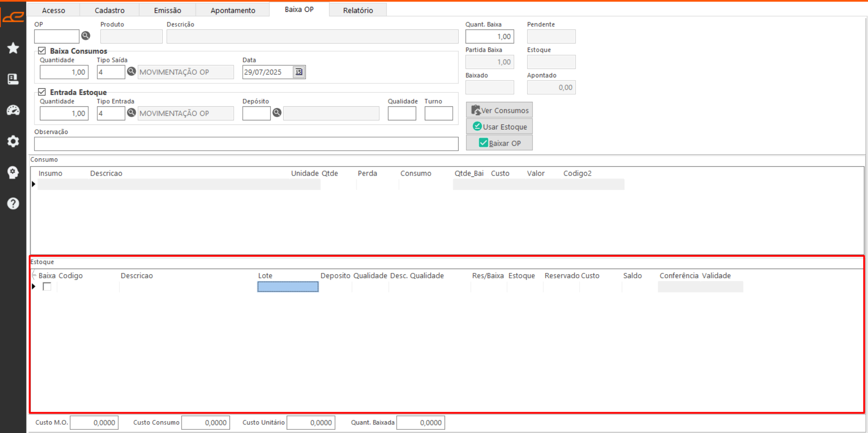The image size is (868, 433).
Task: Open the Relatório tab
Action: click(x=358, y=10)
